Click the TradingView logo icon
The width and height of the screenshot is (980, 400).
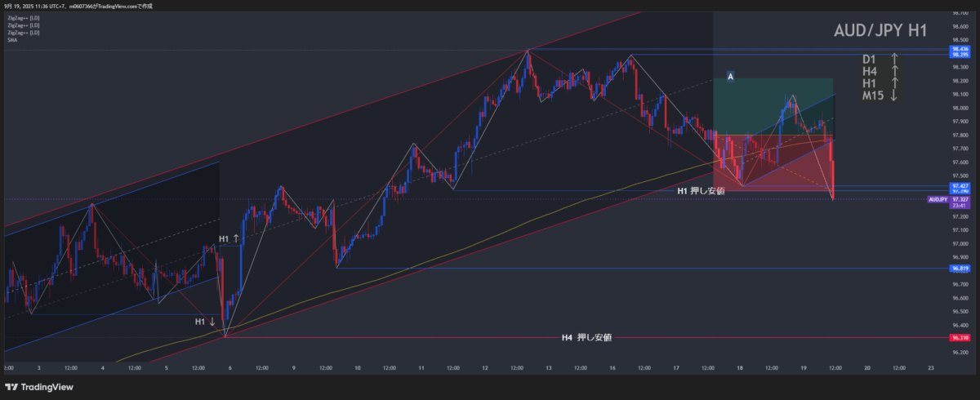pyautogui.click(x=12, y=386)
